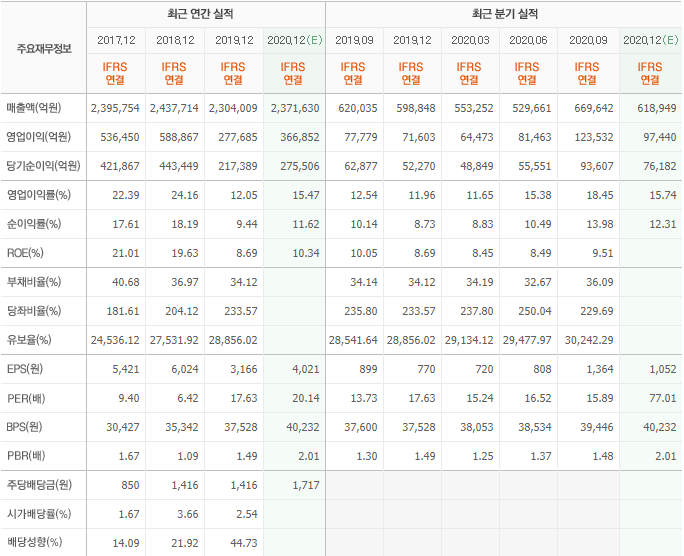Click the 2020.06 quarterly column header
The image size is (684, 556).
(x=528, y=40)
